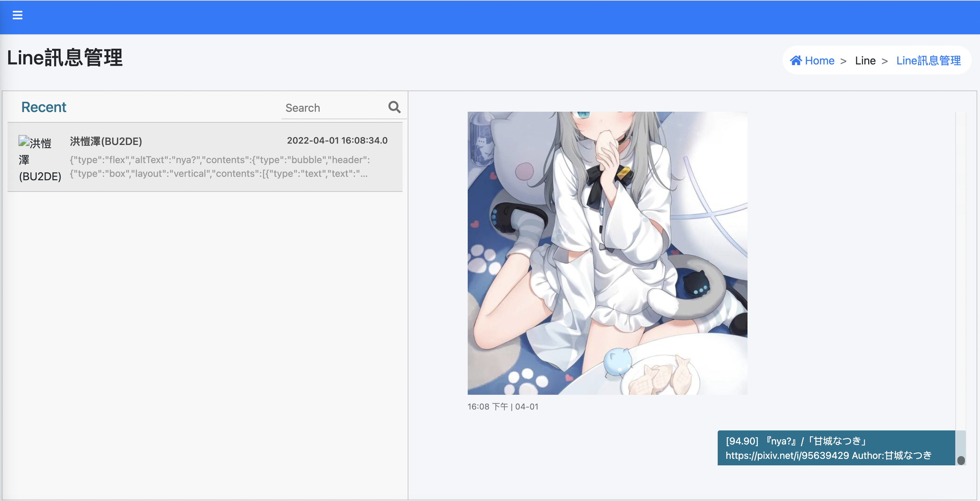This screenshot has width=980, height=501.
Task: Open the 洪愷澤(BU2DE) conversation entry
Action: coord(106,142)
